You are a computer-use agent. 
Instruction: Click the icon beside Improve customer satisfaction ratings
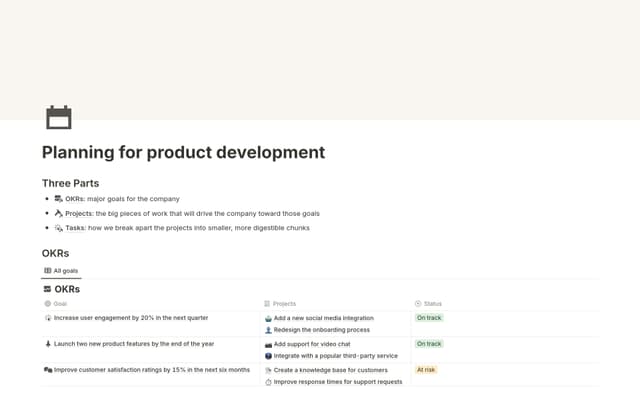(48, 370)
